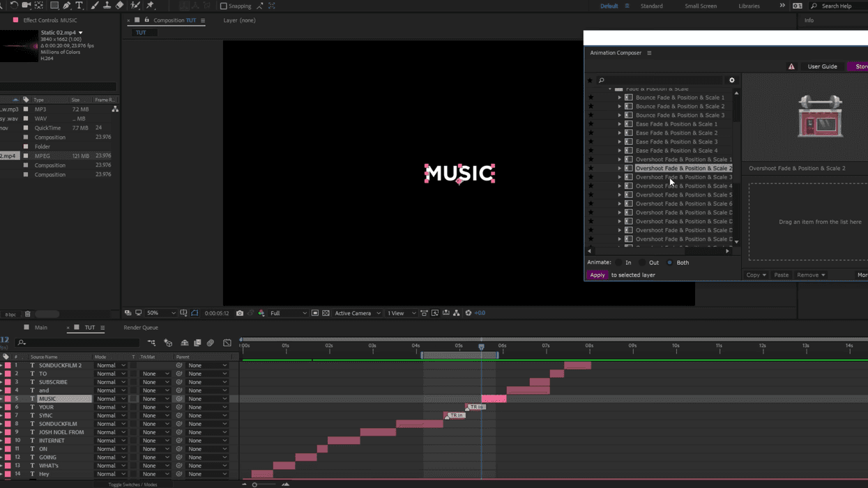Select the Rotation tool in toolbar
This screenshot has width=868, height=488.
click(x=14, y=5)
